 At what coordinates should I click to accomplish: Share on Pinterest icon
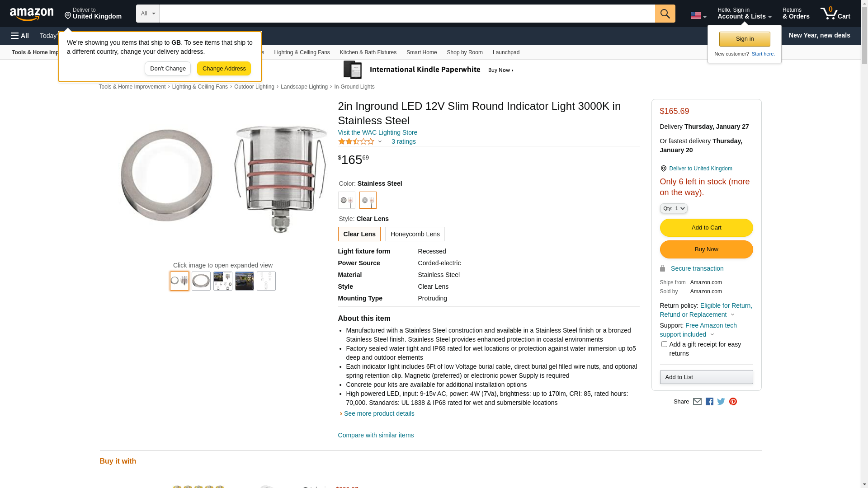(x=733, y=402)
